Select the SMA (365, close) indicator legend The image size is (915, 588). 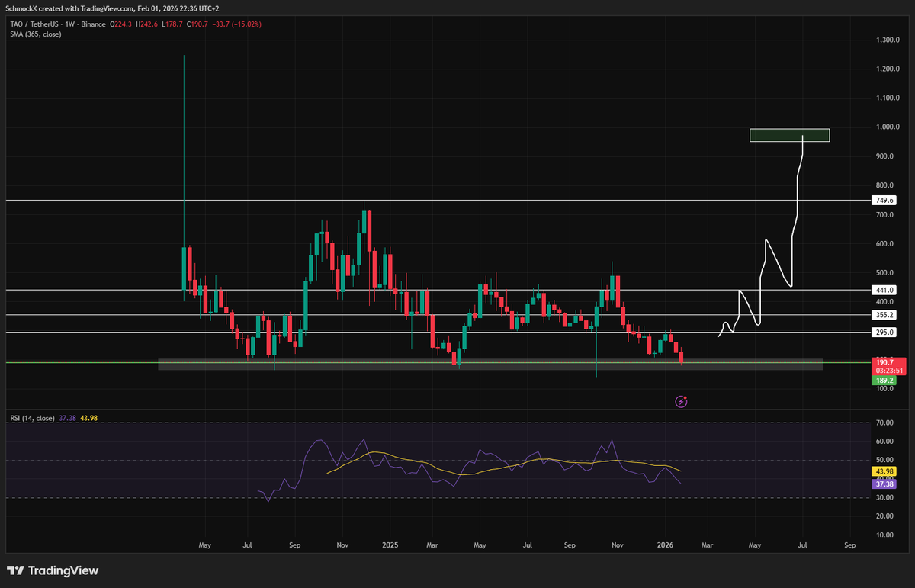click(x=34, y=34)
